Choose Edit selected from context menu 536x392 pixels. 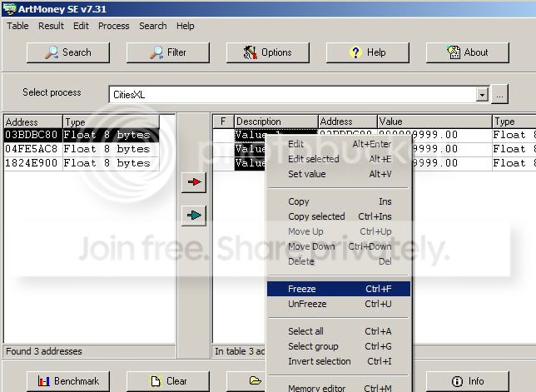click(x=340, y=159)
